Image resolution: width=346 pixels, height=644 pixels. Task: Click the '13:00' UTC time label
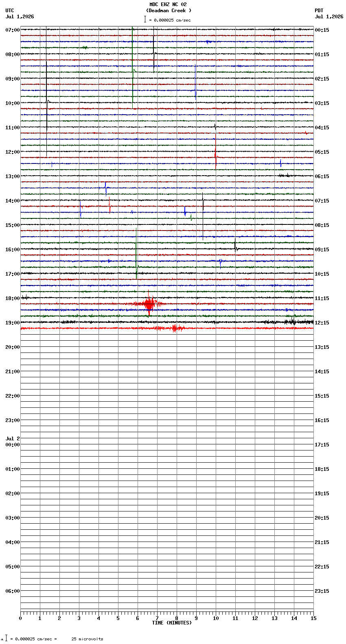(13, 176)
